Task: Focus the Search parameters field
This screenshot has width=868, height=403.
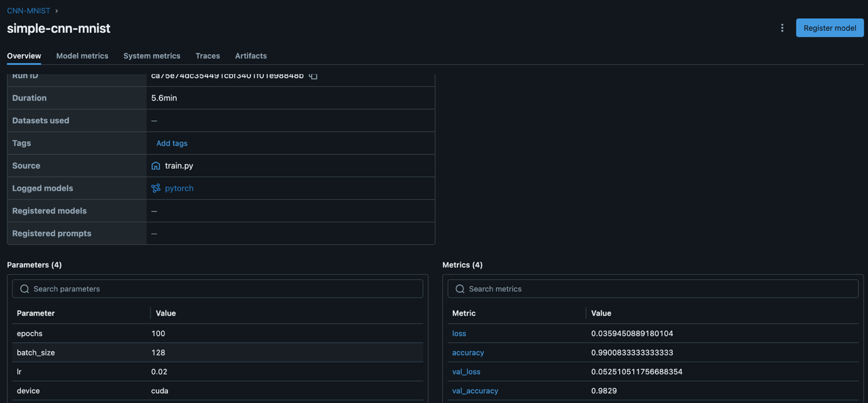Action: pyautogui.click(x=218, y=289)
